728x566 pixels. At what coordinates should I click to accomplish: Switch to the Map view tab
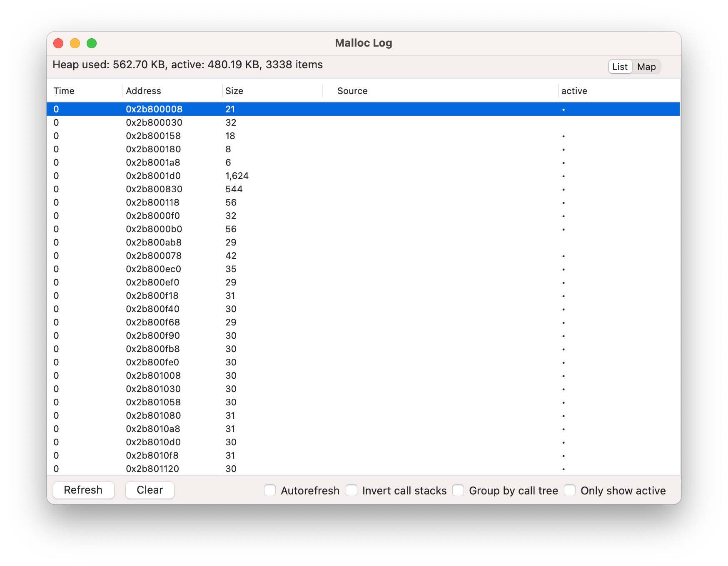coord(646,67)
